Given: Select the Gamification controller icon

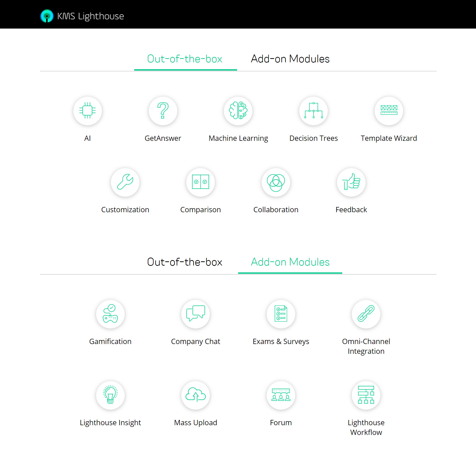Looking at the screenshot, I should [x=110, y=314].
